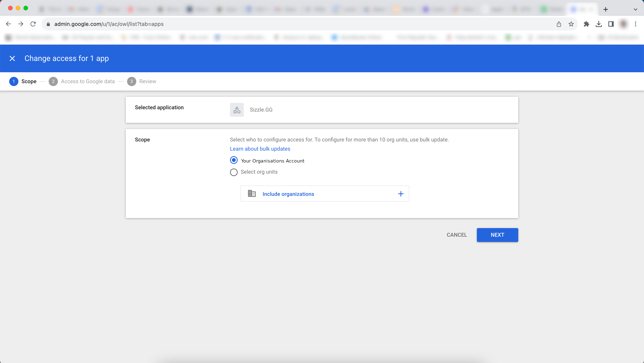Share the current page

pos(559,24)
